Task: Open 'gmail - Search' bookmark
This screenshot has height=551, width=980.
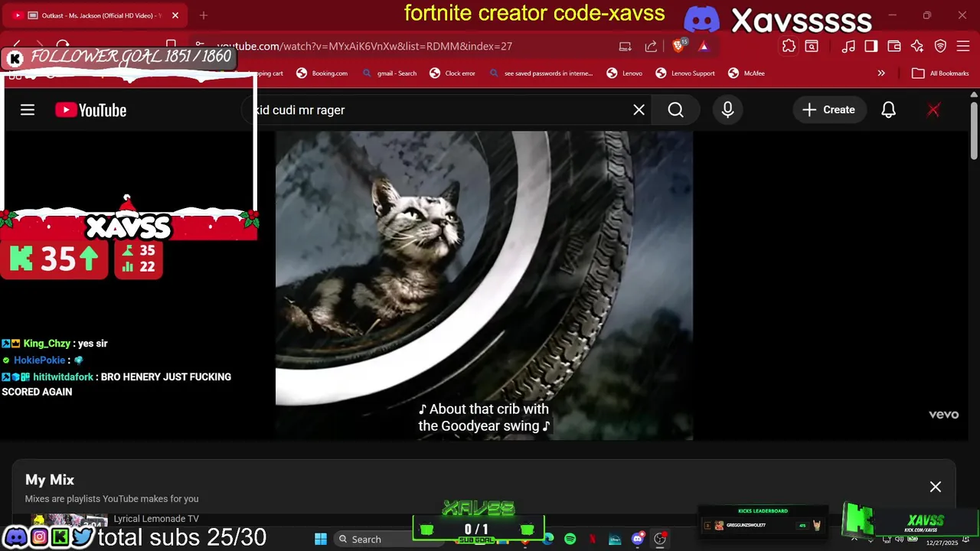Action: (390, 73)
